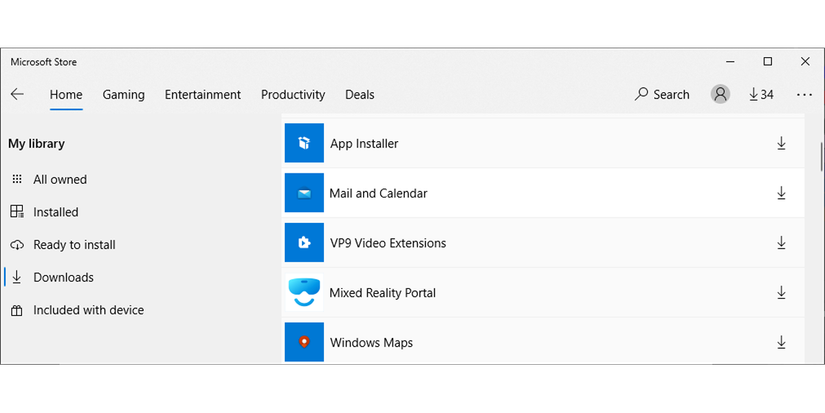This screenshot has height=413, width=825.
Task: Click the Mail and Calendar envelope icon
Action: (304, 193)
